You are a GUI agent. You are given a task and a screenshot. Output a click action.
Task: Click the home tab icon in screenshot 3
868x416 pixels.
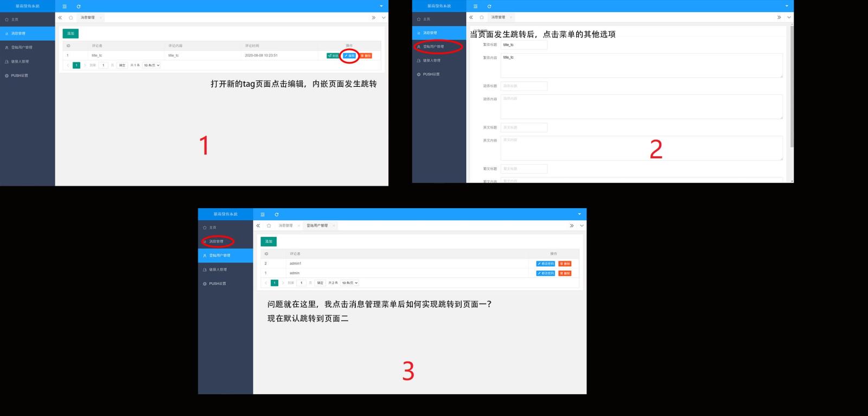[269, 226]
